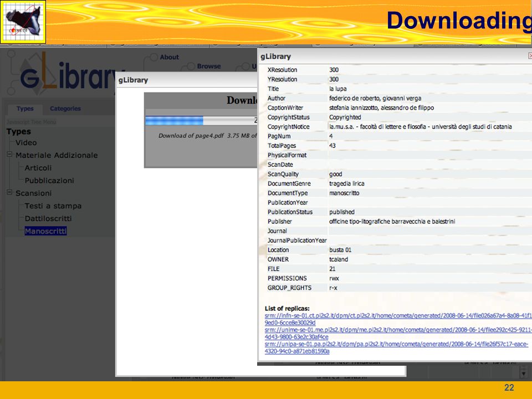
Task: Select the Scansioni tree item
Action: [x=34, y=193]
